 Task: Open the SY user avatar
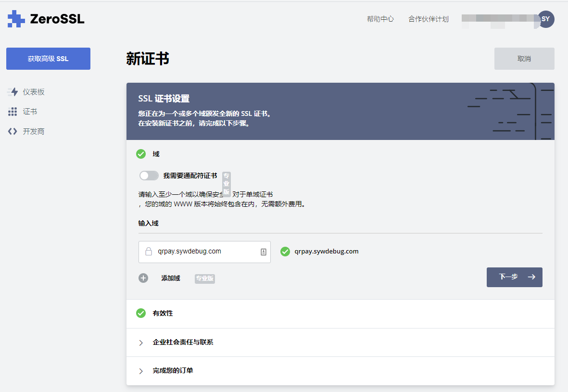tap(545, 19)
